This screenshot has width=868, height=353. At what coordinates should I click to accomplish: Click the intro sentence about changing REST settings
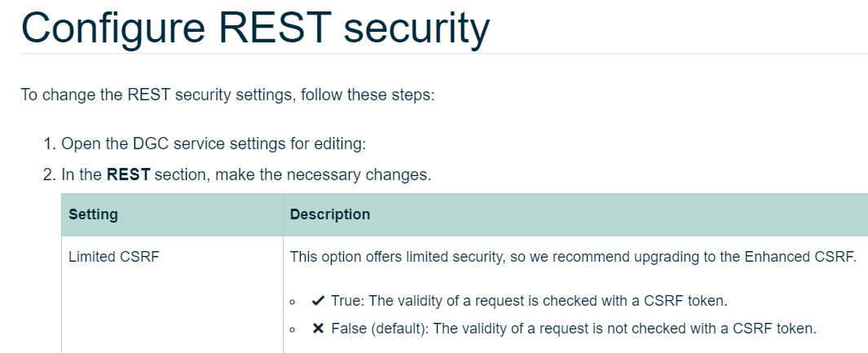(x=228, y=95)
